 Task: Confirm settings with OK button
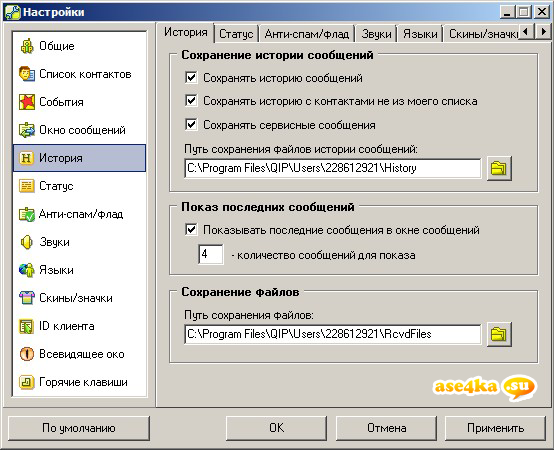276,428
